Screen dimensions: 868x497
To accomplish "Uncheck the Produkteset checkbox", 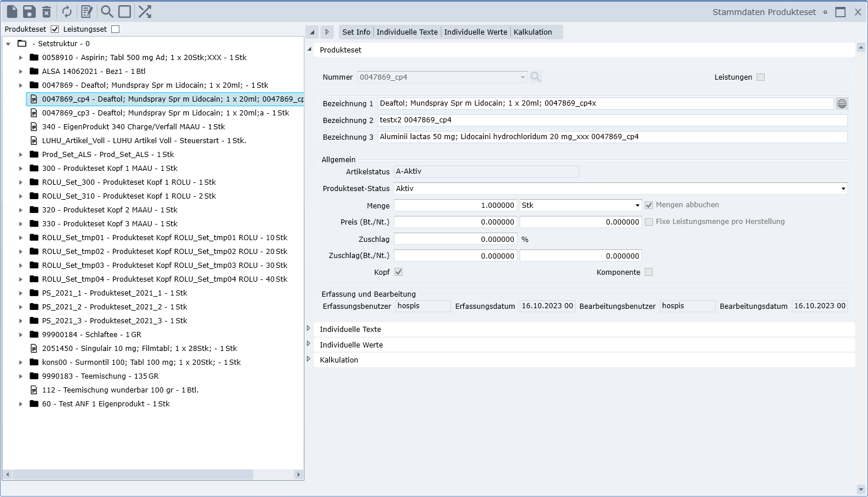I will (x=55, y=29).
